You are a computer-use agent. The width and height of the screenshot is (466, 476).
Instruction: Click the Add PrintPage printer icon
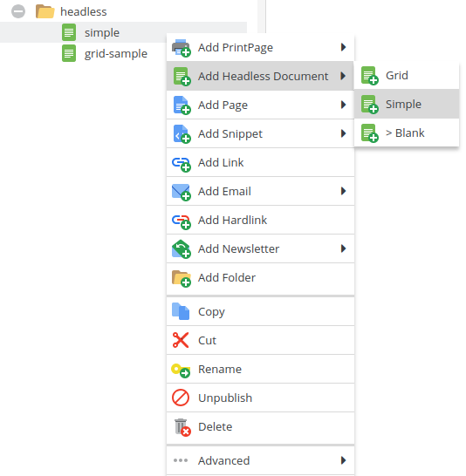coord(182,48)
